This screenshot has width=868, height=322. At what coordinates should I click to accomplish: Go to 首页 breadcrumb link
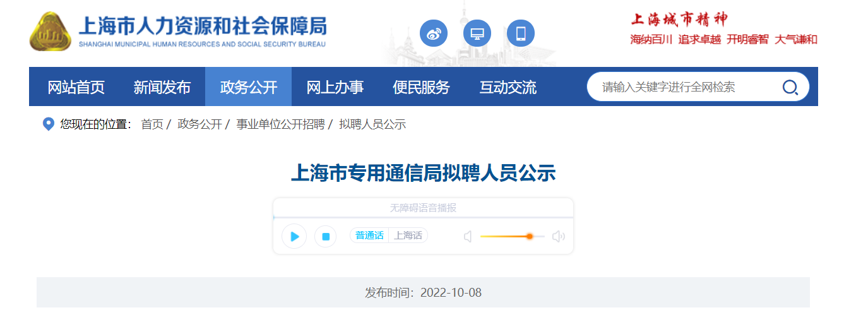click(x=152, y=124)
